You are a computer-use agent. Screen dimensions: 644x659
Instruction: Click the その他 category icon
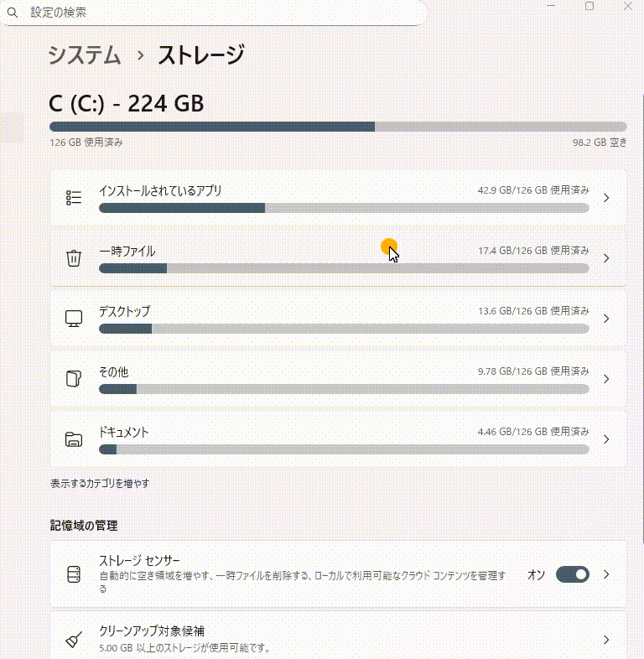[74, 379]
